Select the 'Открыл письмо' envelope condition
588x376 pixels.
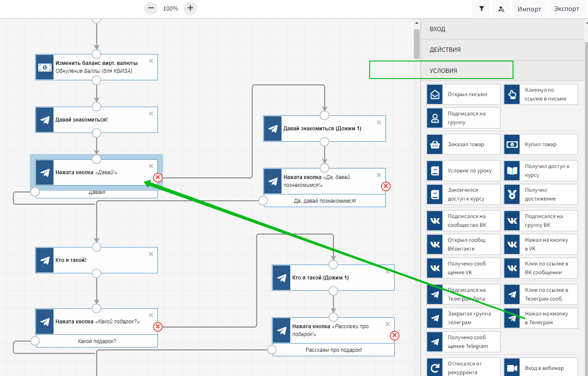pyautogui.click(x=463, y=94)
